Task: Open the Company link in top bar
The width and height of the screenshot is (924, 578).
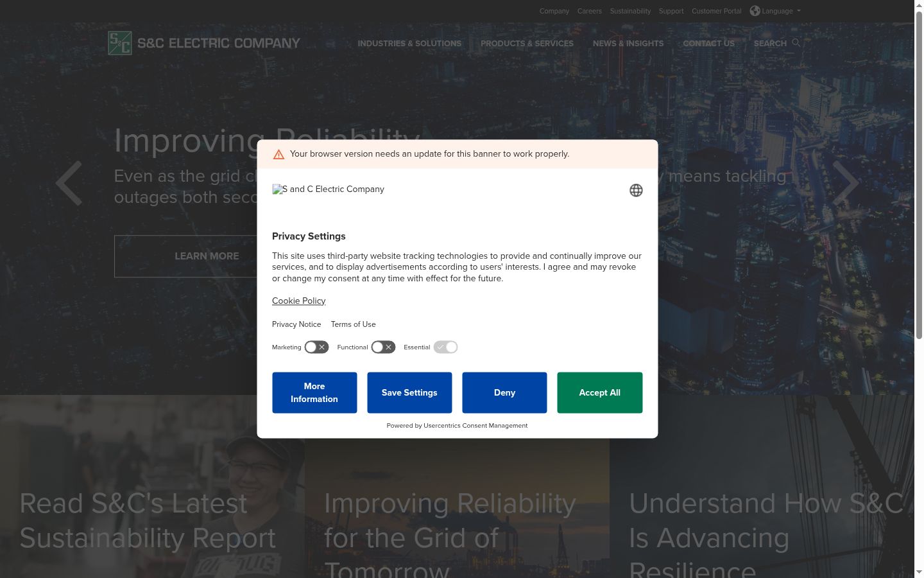Action: (x=554, y=11)
